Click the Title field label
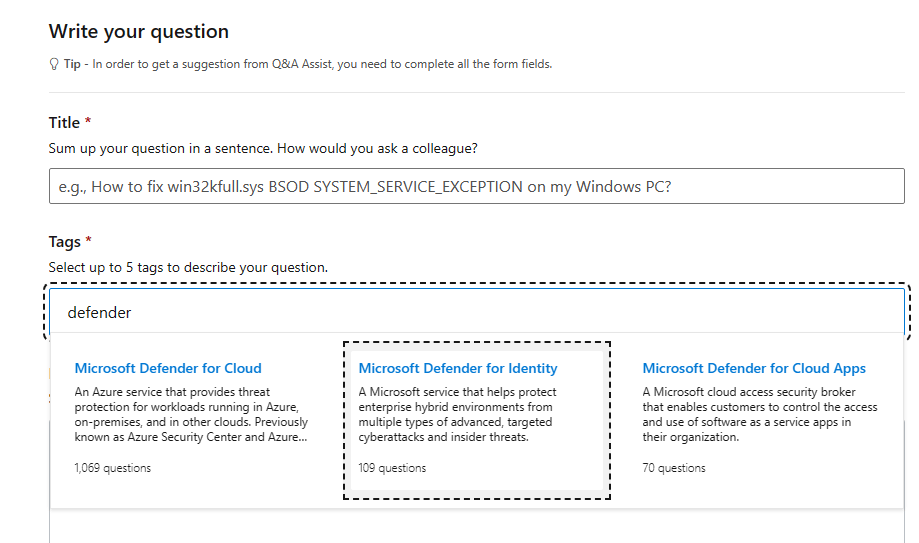 (64, 123)
